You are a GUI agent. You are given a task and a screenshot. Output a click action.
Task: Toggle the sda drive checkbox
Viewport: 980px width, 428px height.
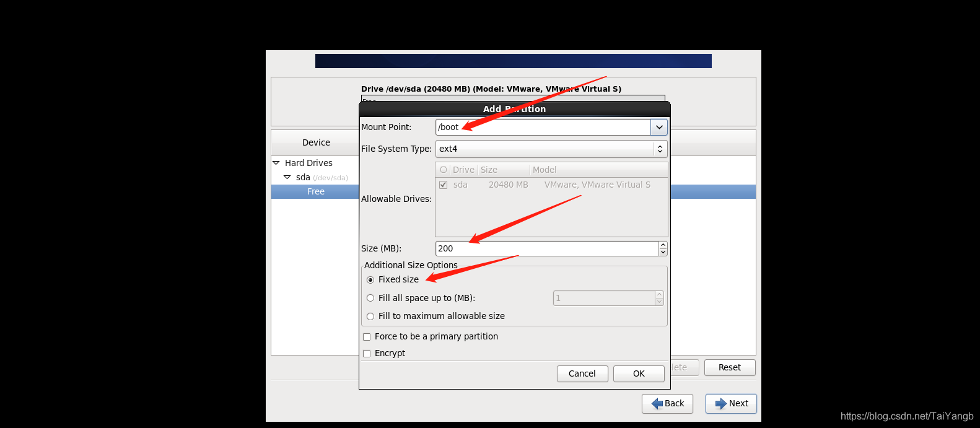[x=443, y=185]
